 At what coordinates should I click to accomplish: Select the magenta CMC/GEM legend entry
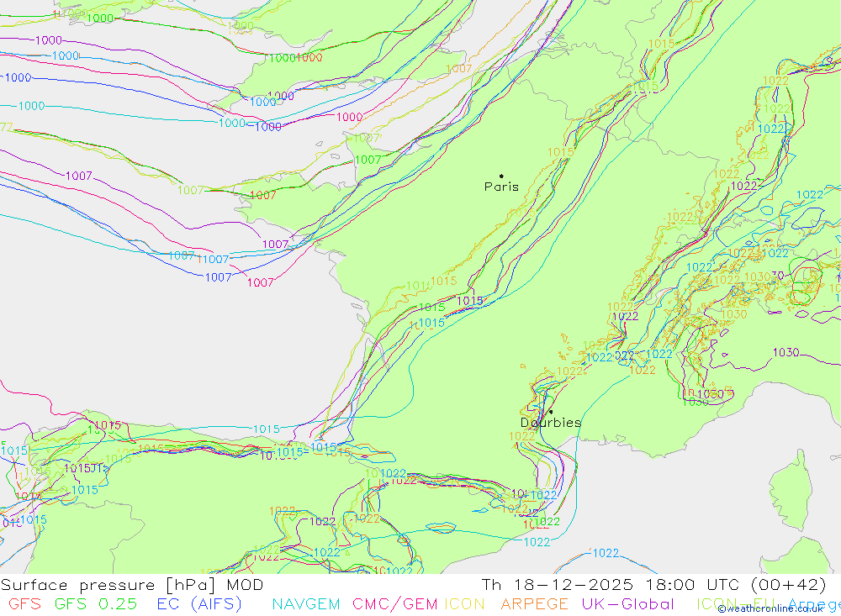394,604
